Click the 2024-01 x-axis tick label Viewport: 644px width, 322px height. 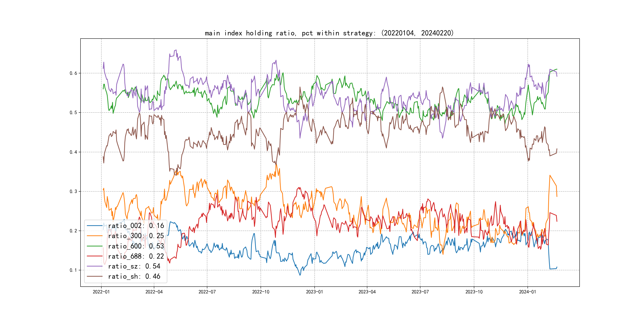click(x=528, y=292)
